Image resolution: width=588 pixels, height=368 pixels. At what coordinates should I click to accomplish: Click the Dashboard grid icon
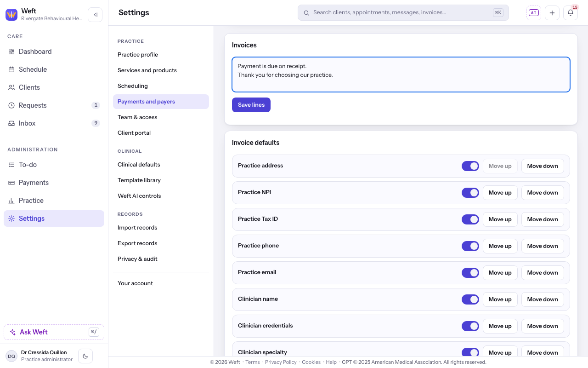[11, 52]
